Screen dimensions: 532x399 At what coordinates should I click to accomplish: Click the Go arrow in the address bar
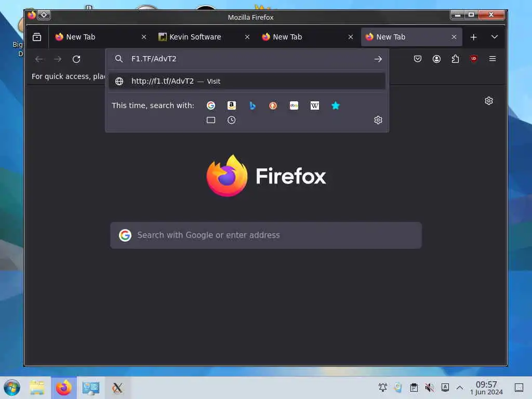[378, 59]
